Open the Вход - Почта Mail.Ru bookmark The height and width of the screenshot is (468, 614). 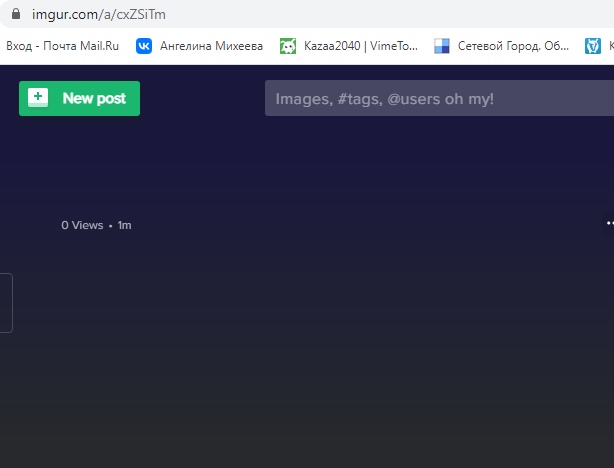point(63,45)
